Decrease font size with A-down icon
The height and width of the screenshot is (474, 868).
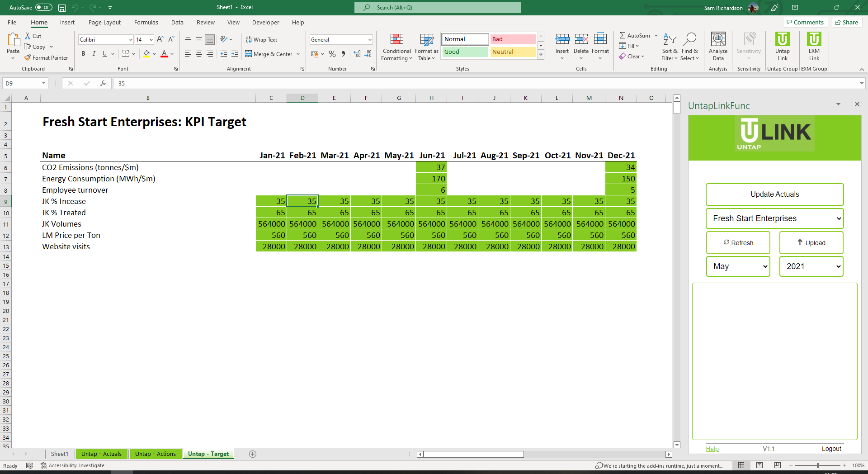171,39
